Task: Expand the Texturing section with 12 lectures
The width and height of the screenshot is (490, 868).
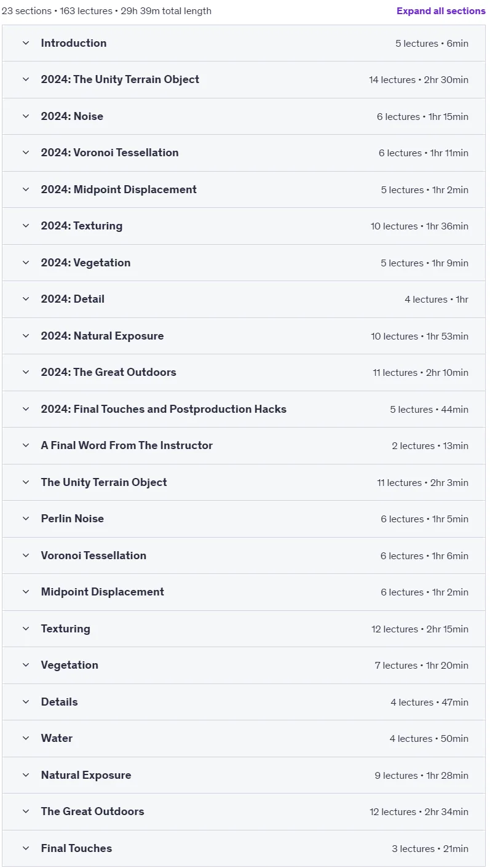Action: [x=243, y=629]
